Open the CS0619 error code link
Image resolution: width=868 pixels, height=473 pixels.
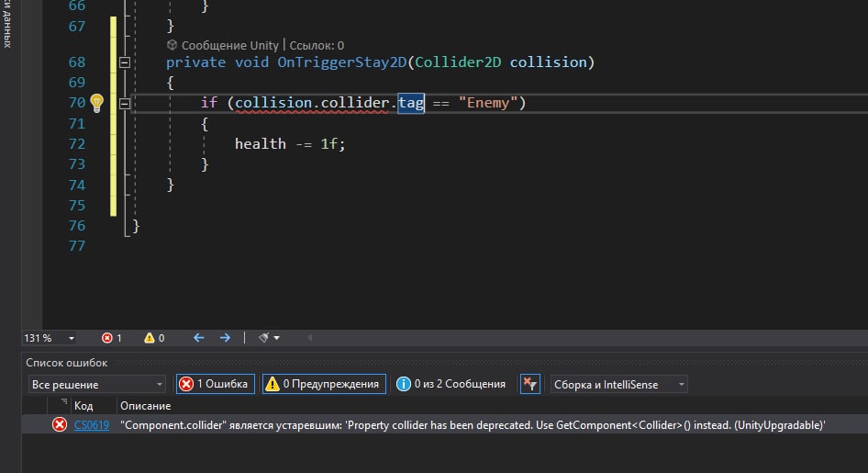pyautogui.click(x=92, y=425)
